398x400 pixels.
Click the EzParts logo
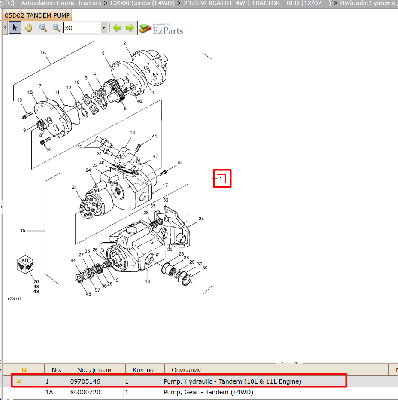coord(161,29)
